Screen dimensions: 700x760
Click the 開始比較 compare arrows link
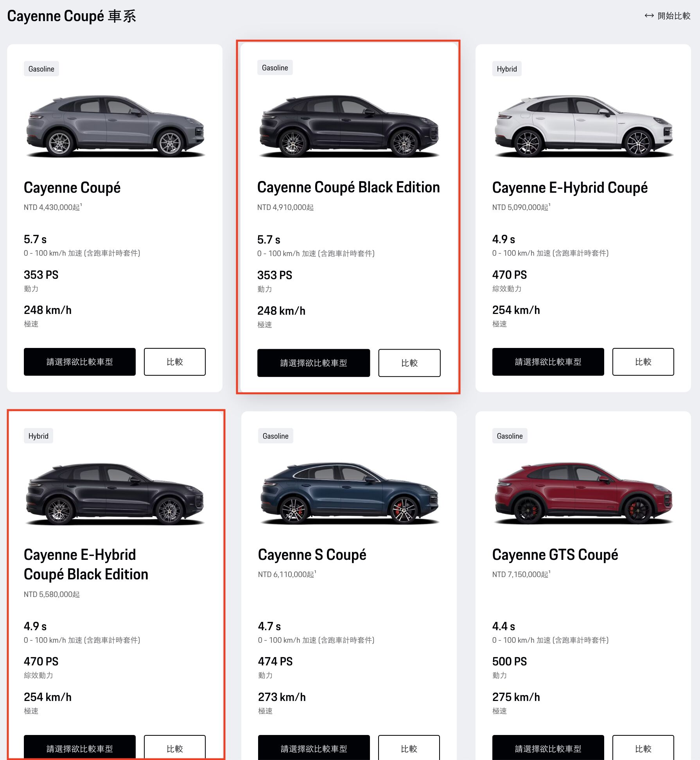tap(668, 16)
